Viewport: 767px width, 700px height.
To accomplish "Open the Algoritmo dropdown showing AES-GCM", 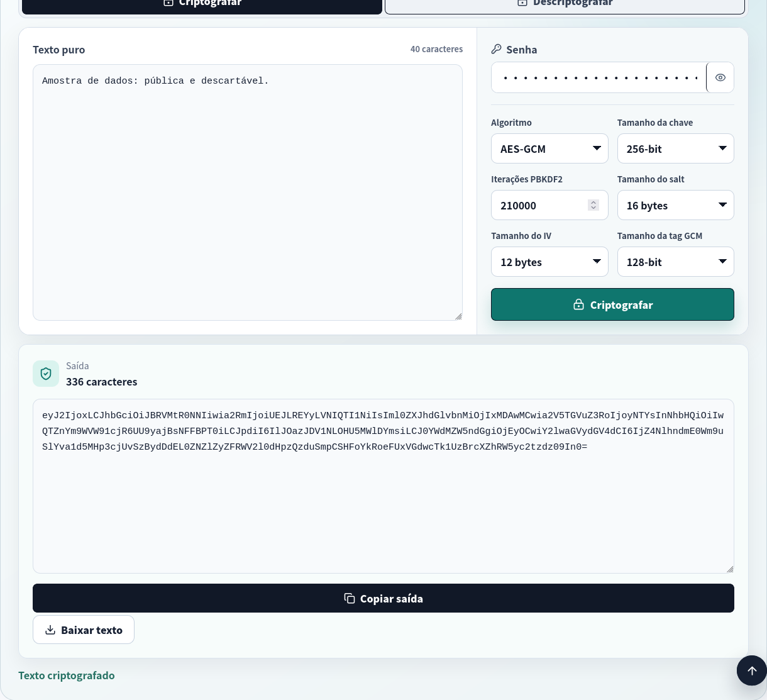I will [x=549, y=148].
